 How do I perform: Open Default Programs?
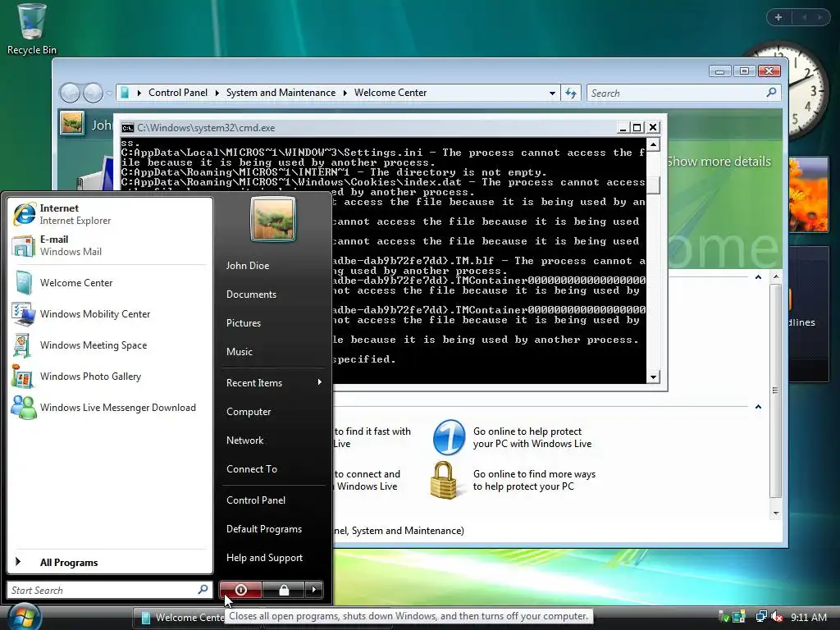coord(264,529)
